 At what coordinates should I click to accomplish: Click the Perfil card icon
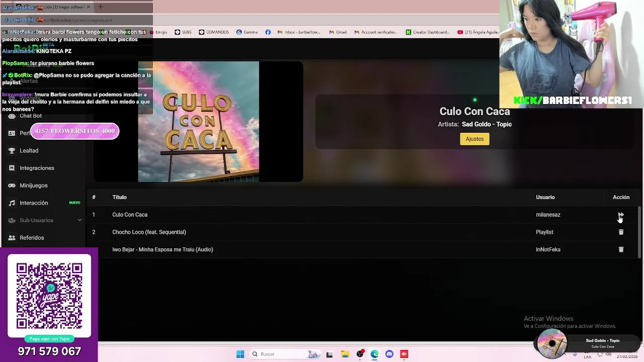(x=12, y=133)
